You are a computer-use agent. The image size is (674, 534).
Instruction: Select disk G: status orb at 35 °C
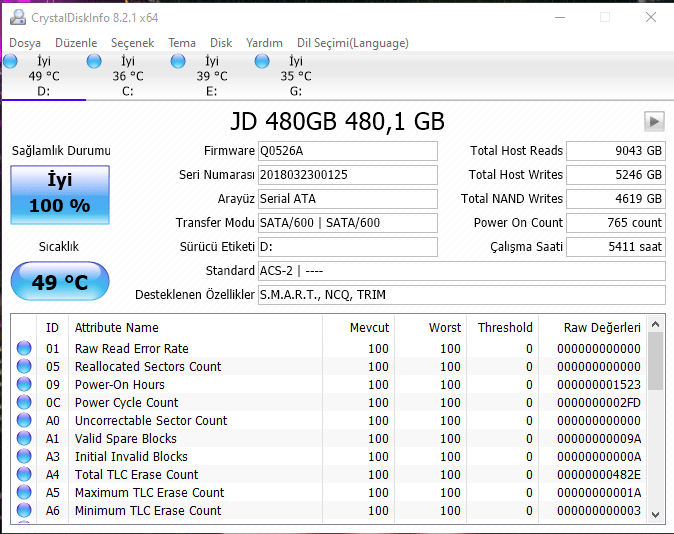pyautogui.click(x=262, y=62)
